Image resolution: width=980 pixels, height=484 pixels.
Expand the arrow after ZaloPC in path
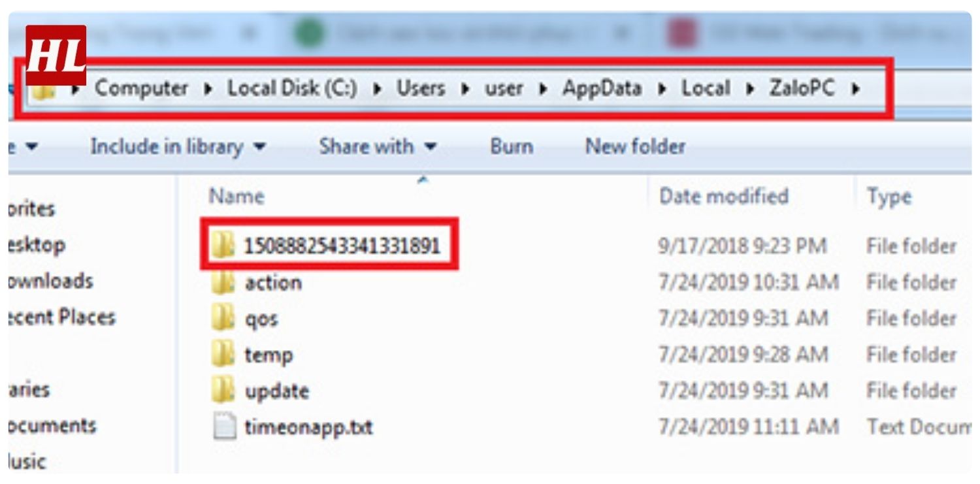tap(855, 89)
